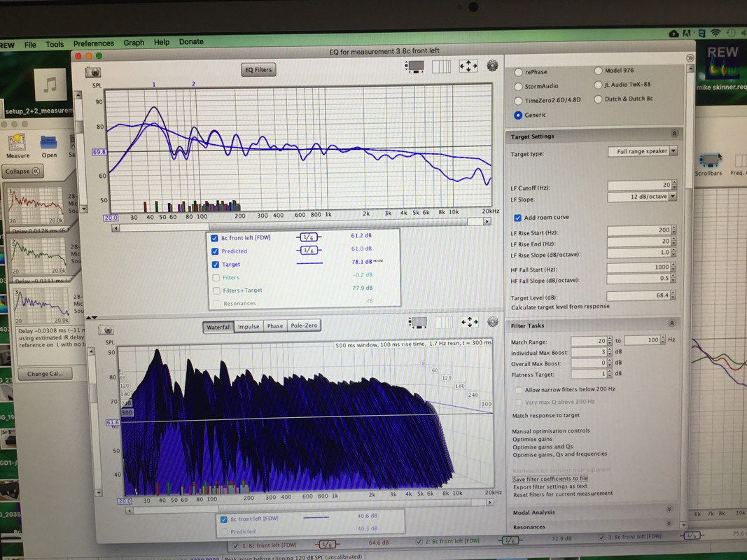The height and width of the screenshot is (560, 747).
Task: Open Donate menu
Action: click(x=191, y=42)
